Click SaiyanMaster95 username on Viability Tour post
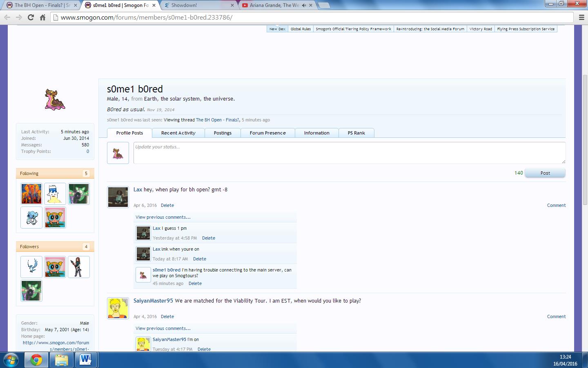 (153, 301)
